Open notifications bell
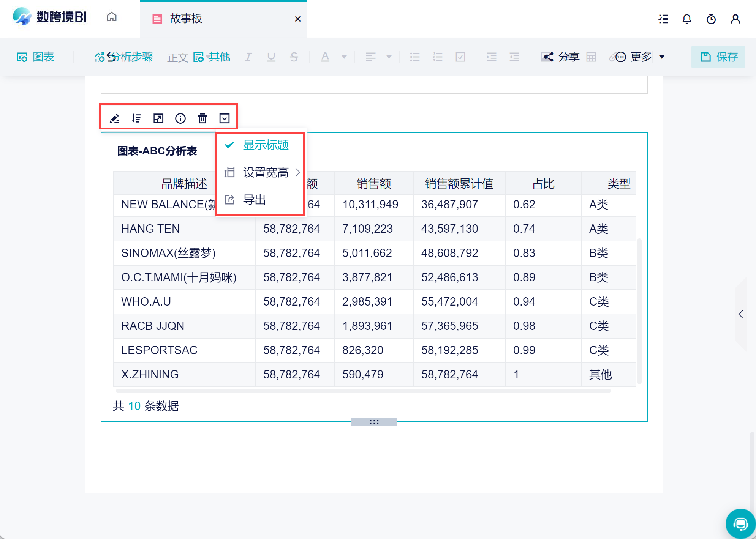This screenshot has width=756, height=539. (x=687, y=19)
